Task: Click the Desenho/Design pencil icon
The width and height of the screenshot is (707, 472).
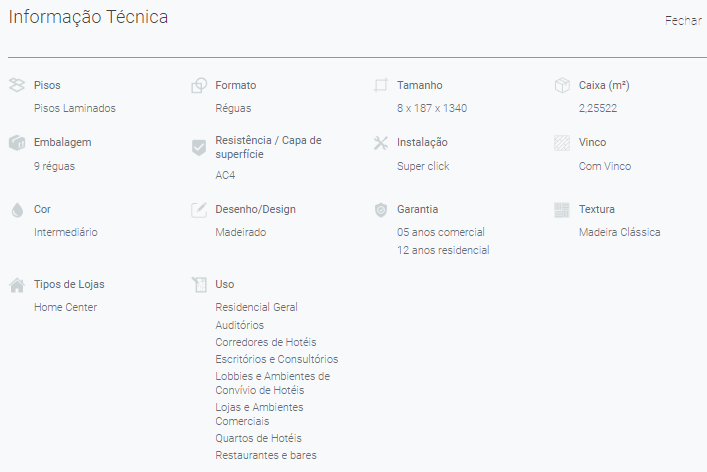Action: [x=199, y=210]
